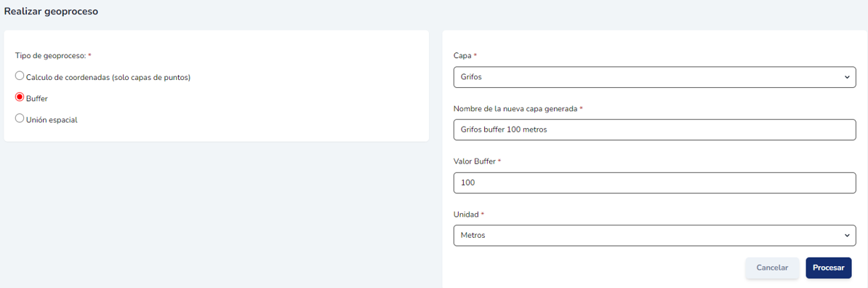Select the Calculo de coordenadas radio button
Image resolution: width=868 pixels, height=288 pixels.
point(20,76)
